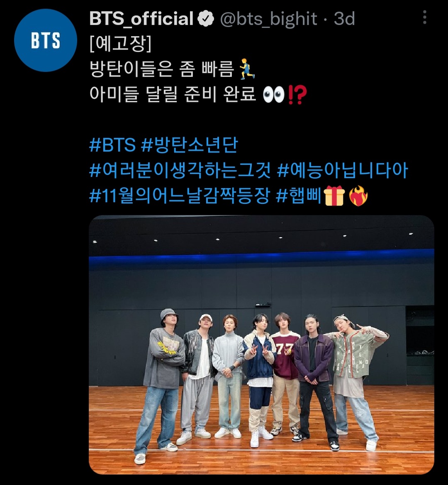Screen dimensions: 448x485
Task: Click the red exclamation question mark emoji
Action: tap(297, 94)
